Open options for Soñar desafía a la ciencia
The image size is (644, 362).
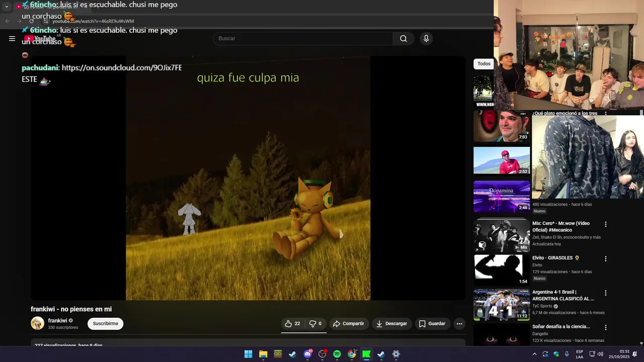(606, 327)
